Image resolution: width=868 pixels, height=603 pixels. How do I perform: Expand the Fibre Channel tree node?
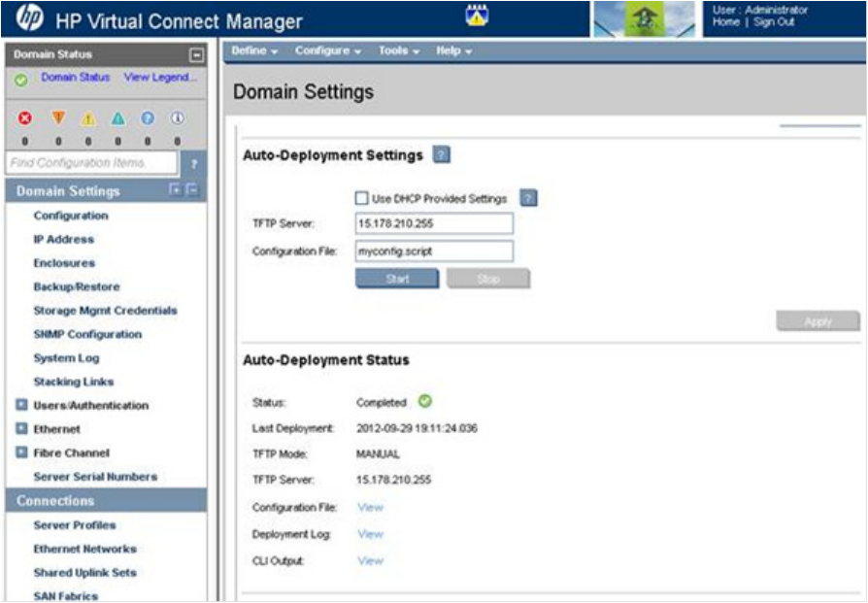pos(21,452)
